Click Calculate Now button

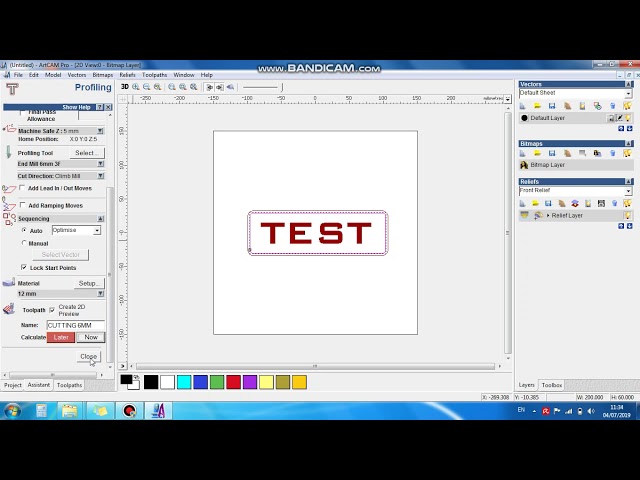(x=91, y=337)
